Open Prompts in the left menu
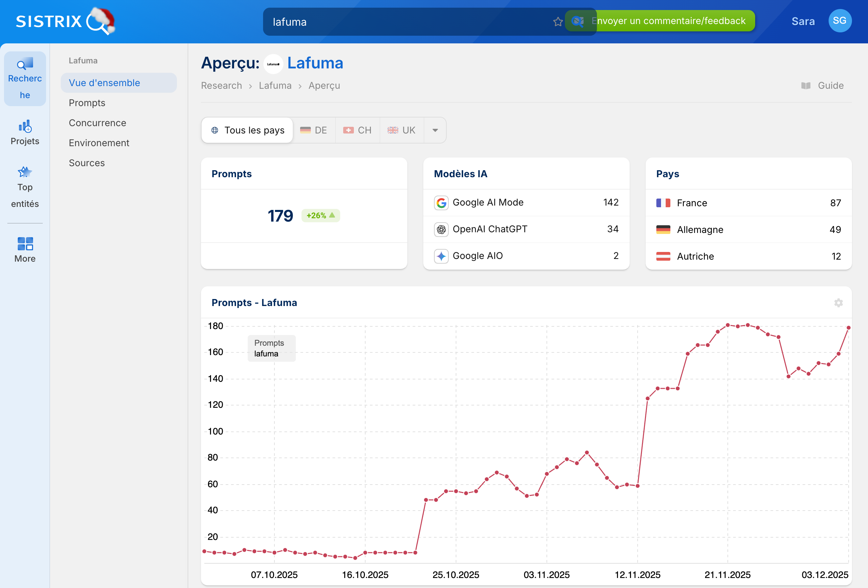Screen dimensions: 868x588 (87, 103)
